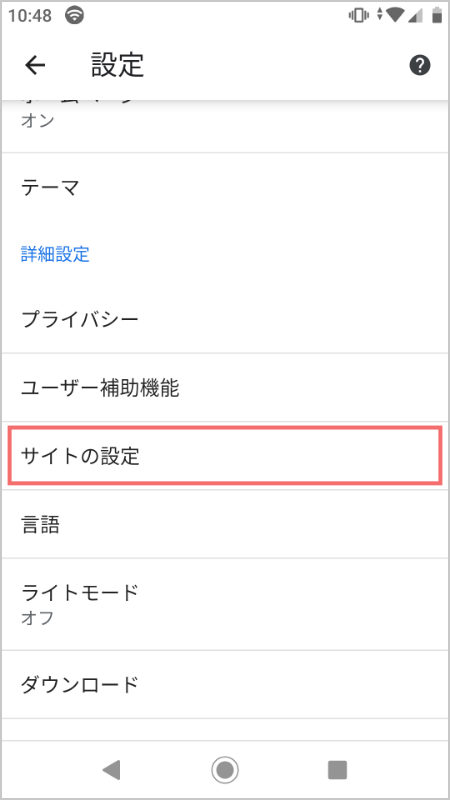The height and width of the screenshot is (800, 450).
Task: Tap the recent apps square button
Action: pyautogui.click(x=337, y=769)
